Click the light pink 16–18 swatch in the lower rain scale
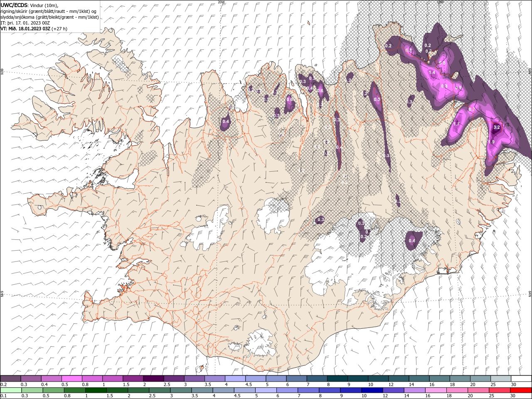532x399 pixels. (x=436, y=390)
